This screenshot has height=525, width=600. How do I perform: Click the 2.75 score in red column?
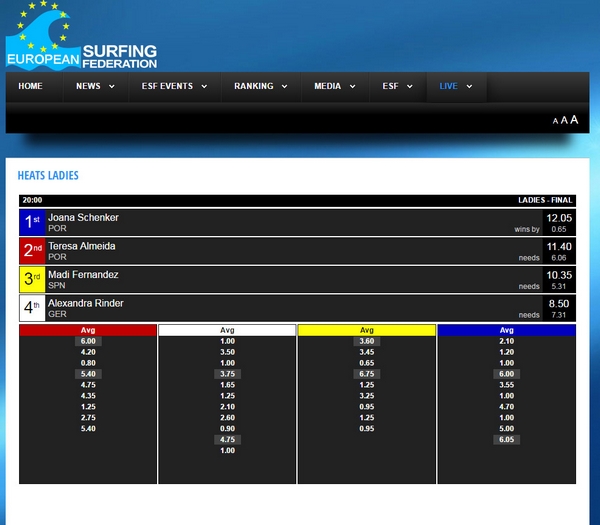click(88, 417)
